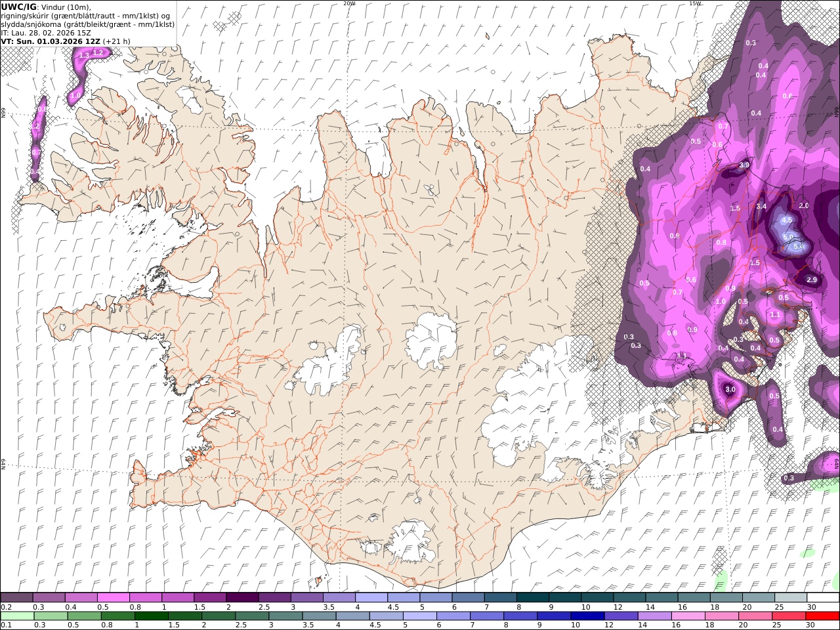Click the "15W" longitude label
The width and height of the screenshot is (840, 630).
point(695,3)
